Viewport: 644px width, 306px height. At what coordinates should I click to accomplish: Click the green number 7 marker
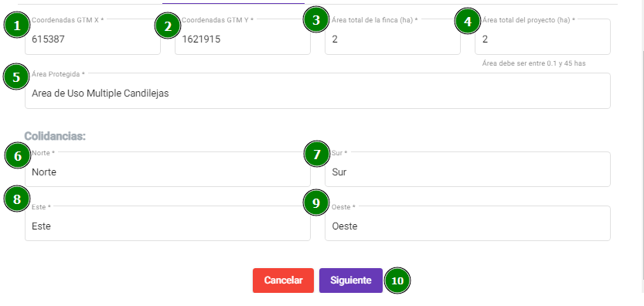point(316,155)
